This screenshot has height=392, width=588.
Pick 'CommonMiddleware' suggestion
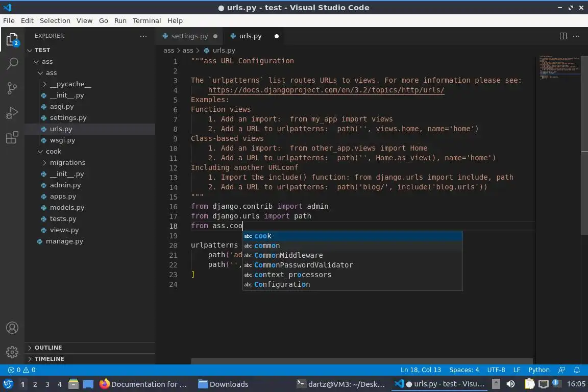353,255
